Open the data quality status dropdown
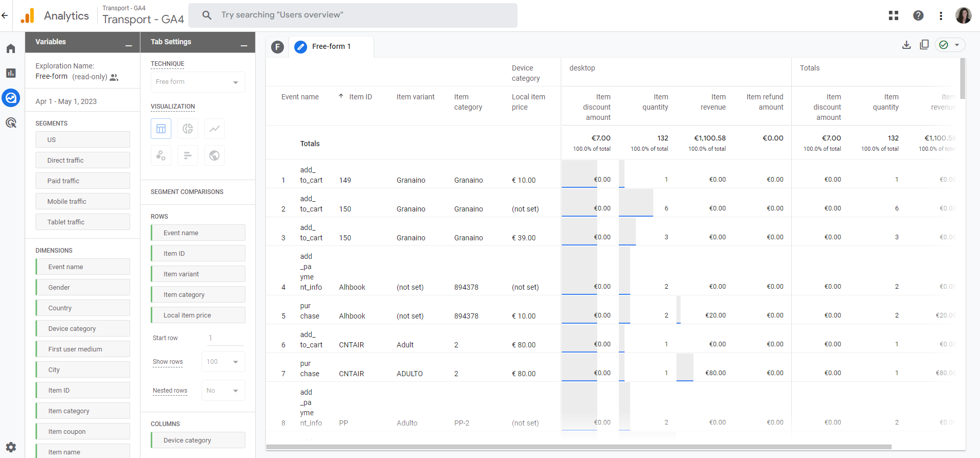980x458 pixels. 950,45
